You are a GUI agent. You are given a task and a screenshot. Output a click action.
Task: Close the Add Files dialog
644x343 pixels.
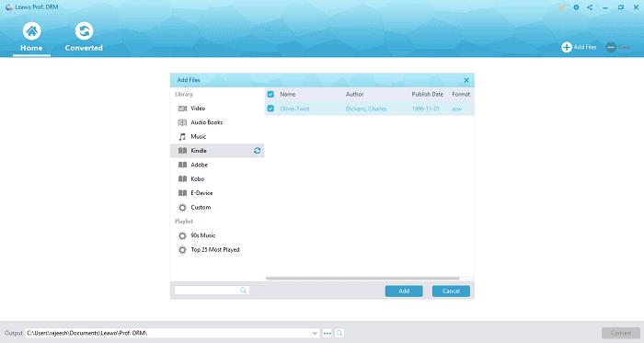point(466,80)
